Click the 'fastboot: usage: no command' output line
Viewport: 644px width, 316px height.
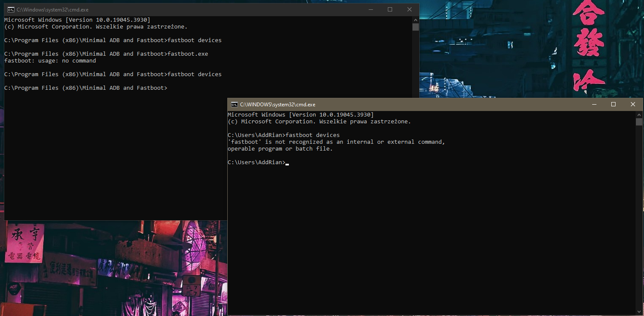(x=50, y=61)
